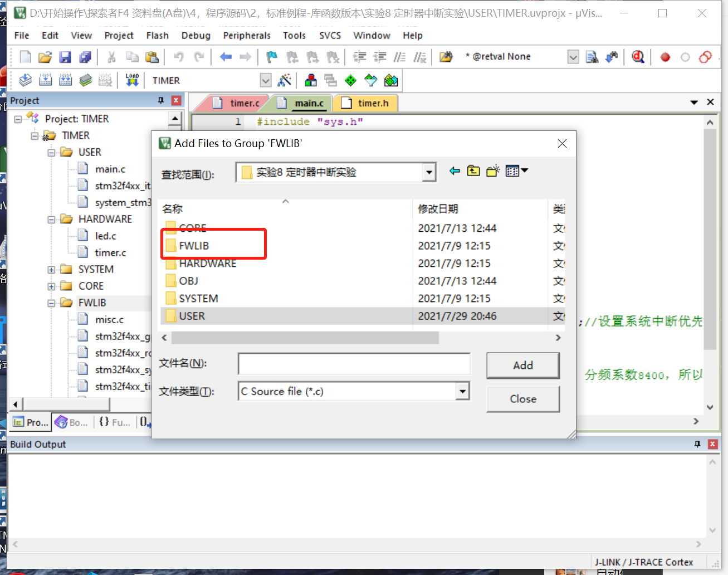728x575 pixels.
Task: Click the Open file toolbar icon
Action: (45, 57)
